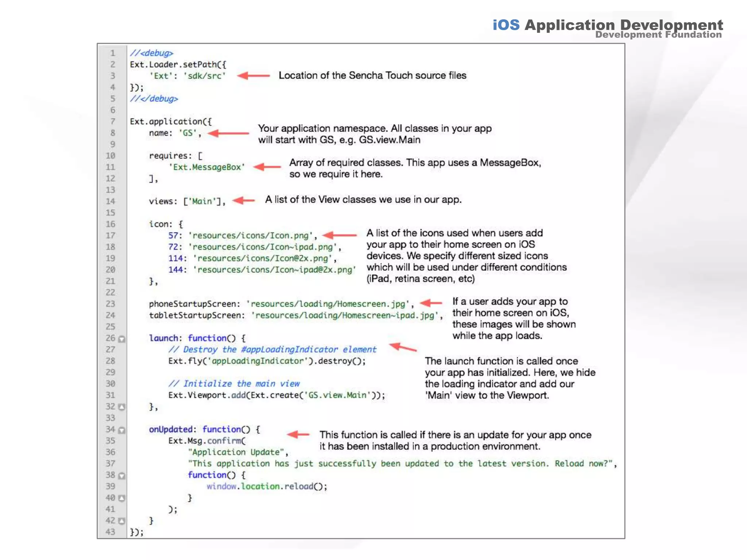Viewport: 747px width, 560px height.
Task: Click 'This function is called if there is an update' annotation
Action: 455,440
